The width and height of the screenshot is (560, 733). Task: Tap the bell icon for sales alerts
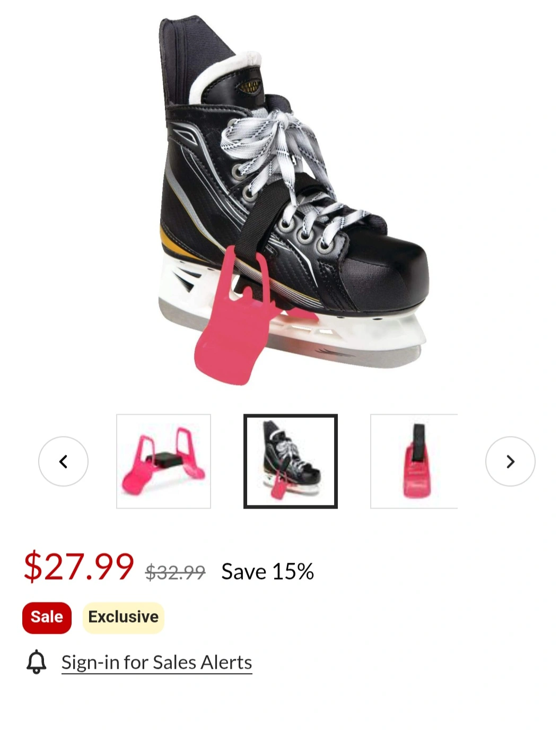pyautogui.click(x=37, y=662)
